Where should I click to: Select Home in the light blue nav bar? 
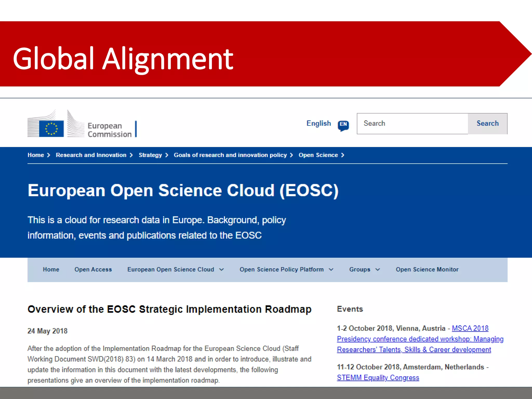[51, 270]
